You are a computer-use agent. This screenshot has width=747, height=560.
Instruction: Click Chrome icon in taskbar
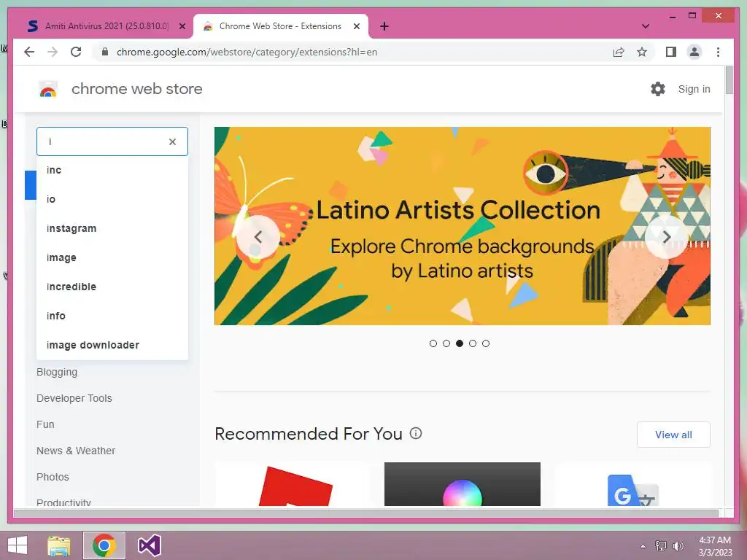click(104, 545)
